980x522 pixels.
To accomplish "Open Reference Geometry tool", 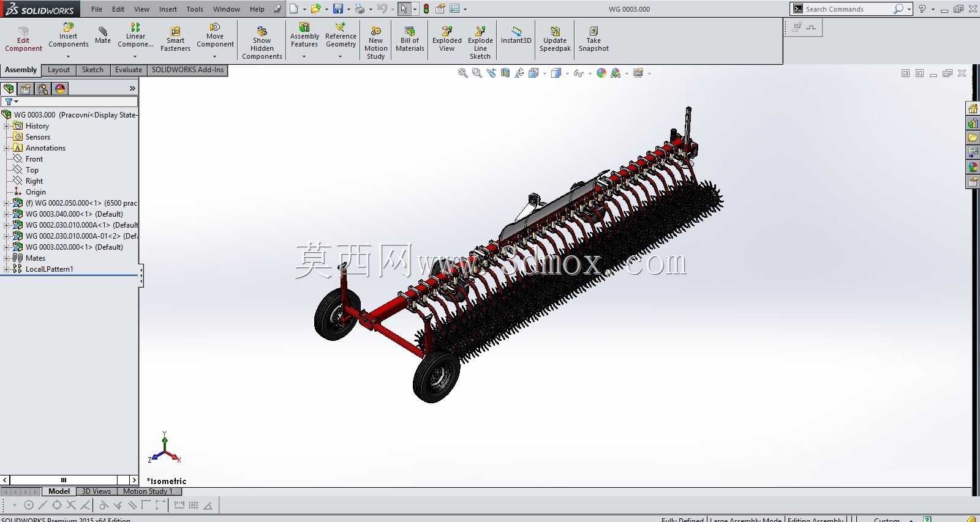I will coord(341,35).
